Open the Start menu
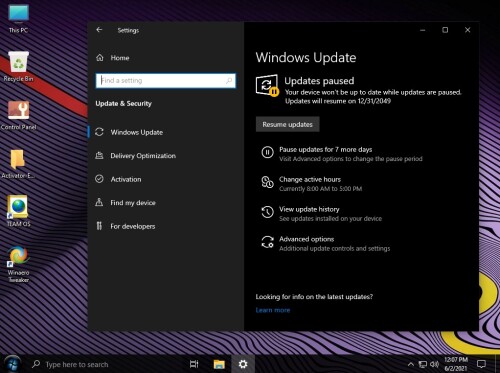The height and width of the screenshot is (373, 500). click(x=13, y=364)
